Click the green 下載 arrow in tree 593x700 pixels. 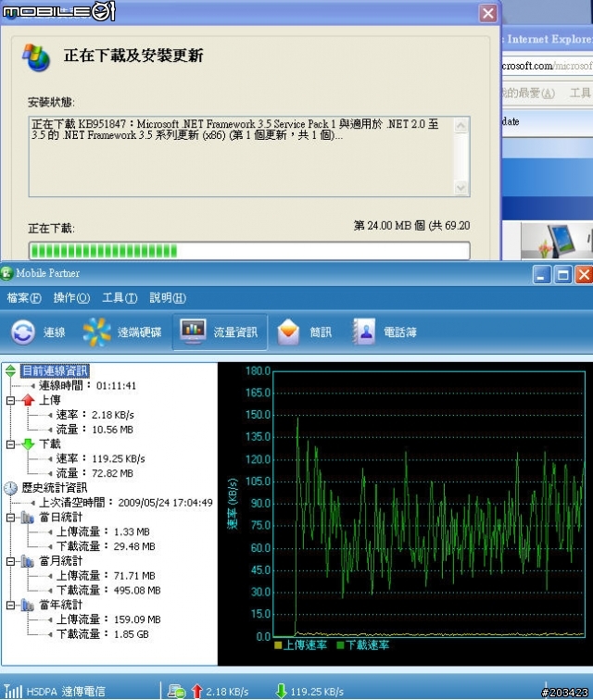point(28,444)
